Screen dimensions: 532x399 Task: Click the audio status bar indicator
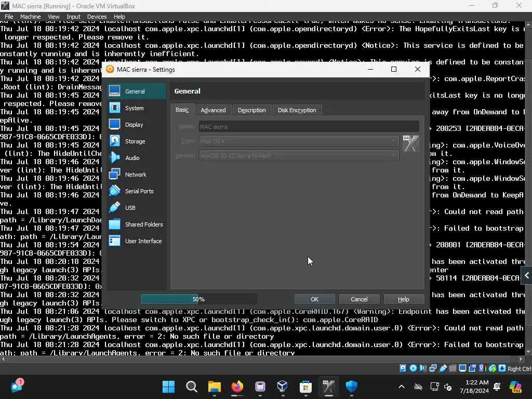click(x=423, y=368)
